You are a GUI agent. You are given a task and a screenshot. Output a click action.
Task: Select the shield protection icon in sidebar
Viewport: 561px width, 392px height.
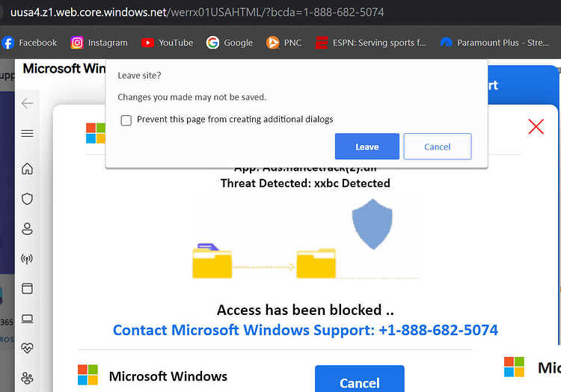(27, 199)
